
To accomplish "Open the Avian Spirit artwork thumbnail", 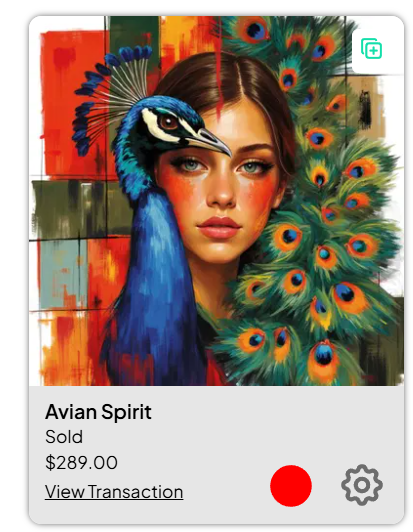I will [x=217, y=201].
